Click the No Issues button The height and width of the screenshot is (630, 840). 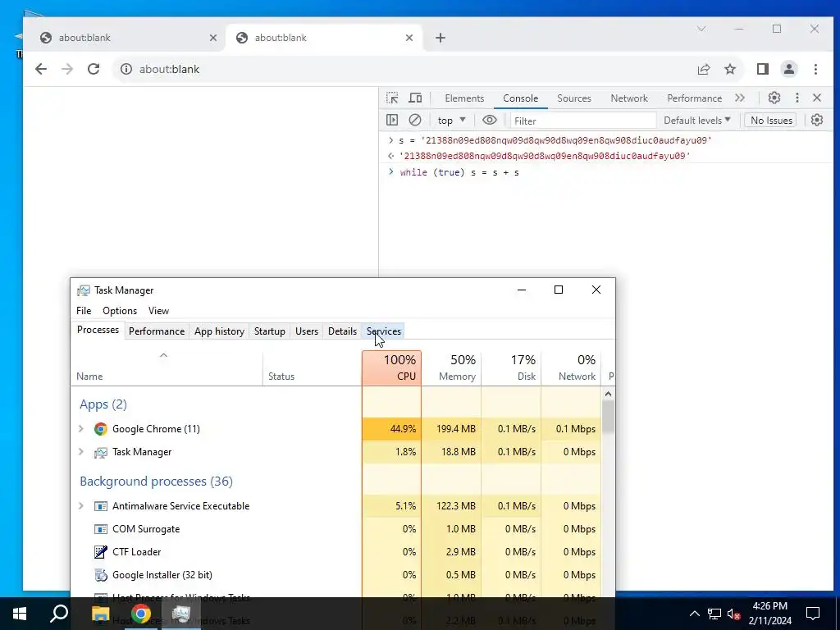point(771,121)
